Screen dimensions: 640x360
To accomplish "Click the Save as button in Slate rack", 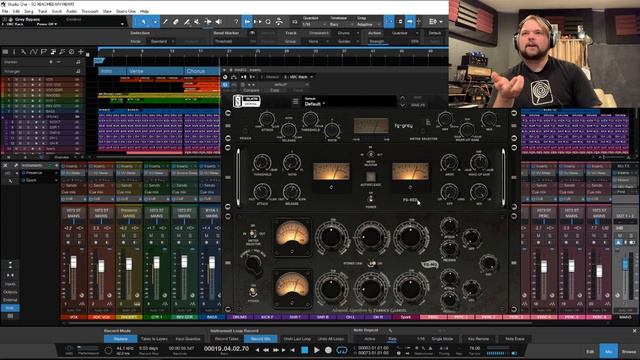I will point(418,105).
